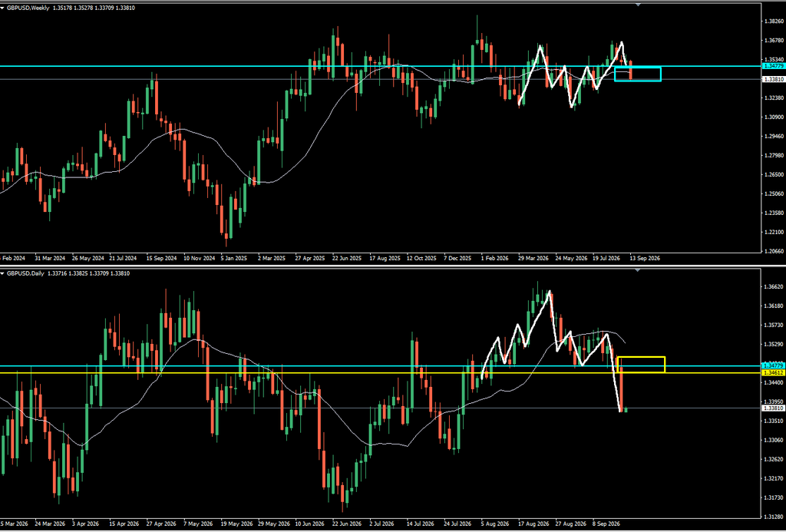Select the cyan rectangle on the weekly chart
The height and width of the screenshot is (532, 786).
click(x=638, y=74)
